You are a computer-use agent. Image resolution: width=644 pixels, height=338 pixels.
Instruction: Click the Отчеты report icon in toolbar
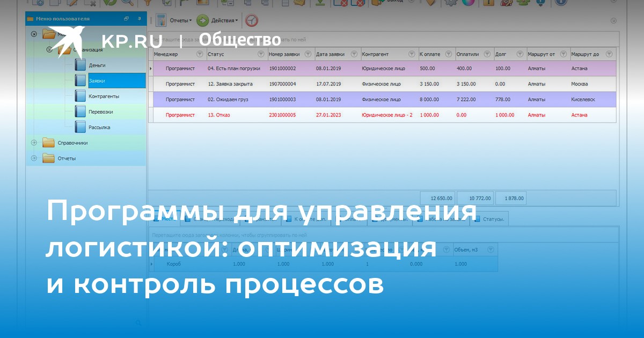[x=160, y=20]
